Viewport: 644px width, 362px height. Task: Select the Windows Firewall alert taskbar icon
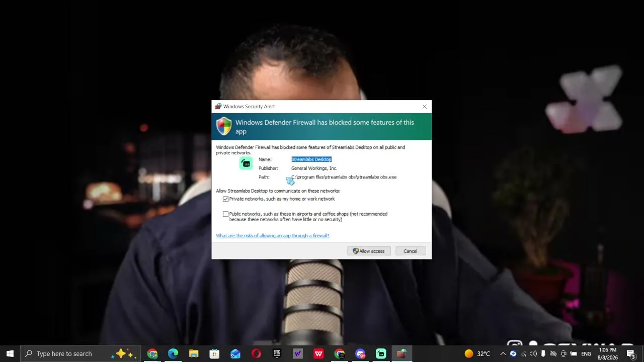401,353
